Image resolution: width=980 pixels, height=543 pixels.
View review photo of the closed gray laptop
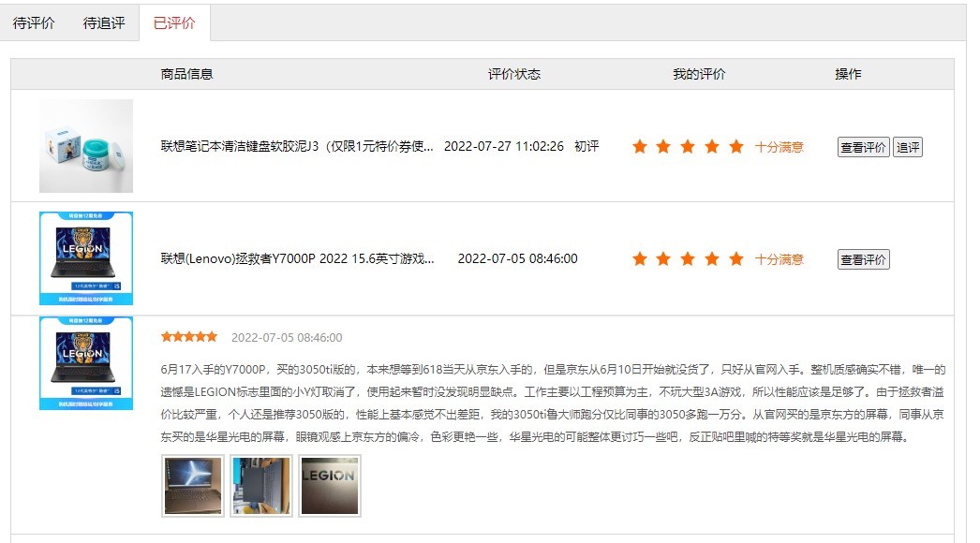click(x=261, y=486)
